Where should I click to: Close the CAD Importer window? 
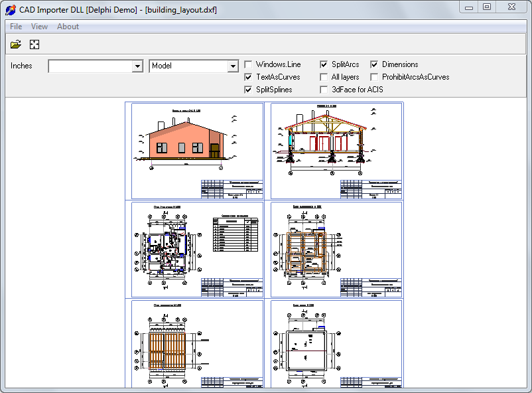pyautogui.click(x=512, y=7)
